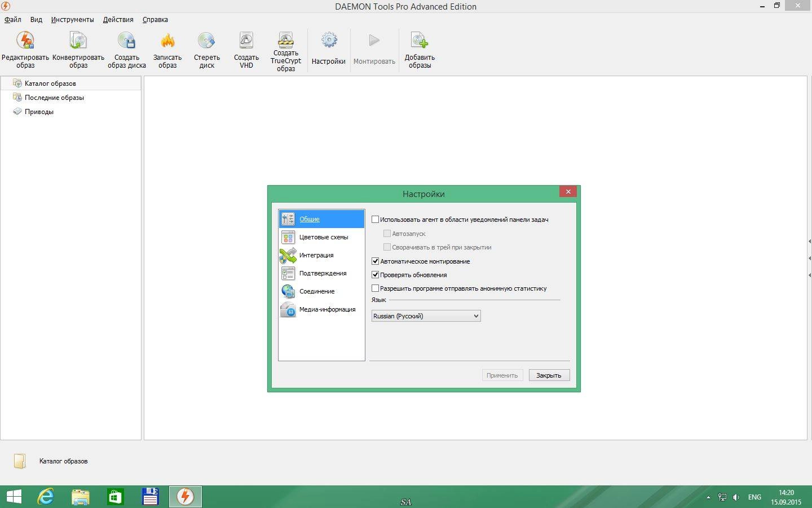Open Приводы in sidebar
The width and height of the screenshot is (812, 508).
point(70,111)
